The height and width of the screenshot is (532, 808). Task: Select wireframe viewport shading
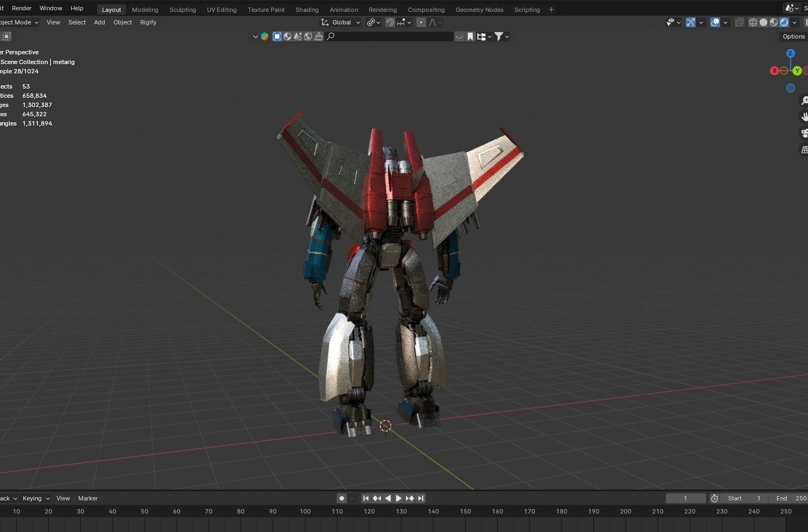point(753,22)
